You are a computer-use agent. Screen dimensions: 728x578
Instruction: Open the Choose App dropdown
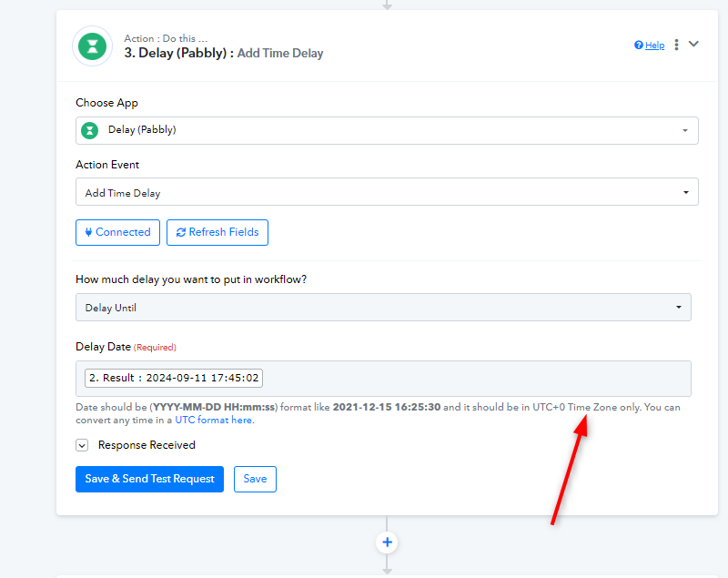387,130
